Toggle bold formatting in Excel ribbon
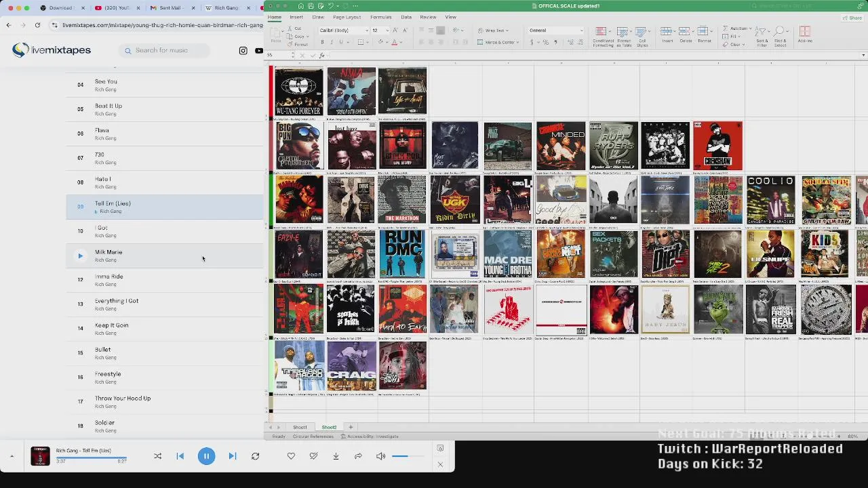868x488 pixels. (322, 42)
